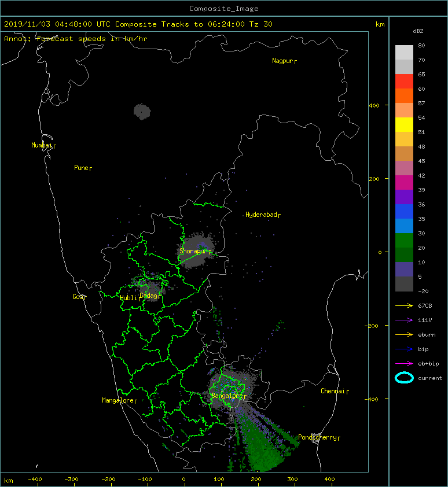Click the Chennai city label
Screen dimensions: 448x487
pyautogui.click(x=333, y=391)
